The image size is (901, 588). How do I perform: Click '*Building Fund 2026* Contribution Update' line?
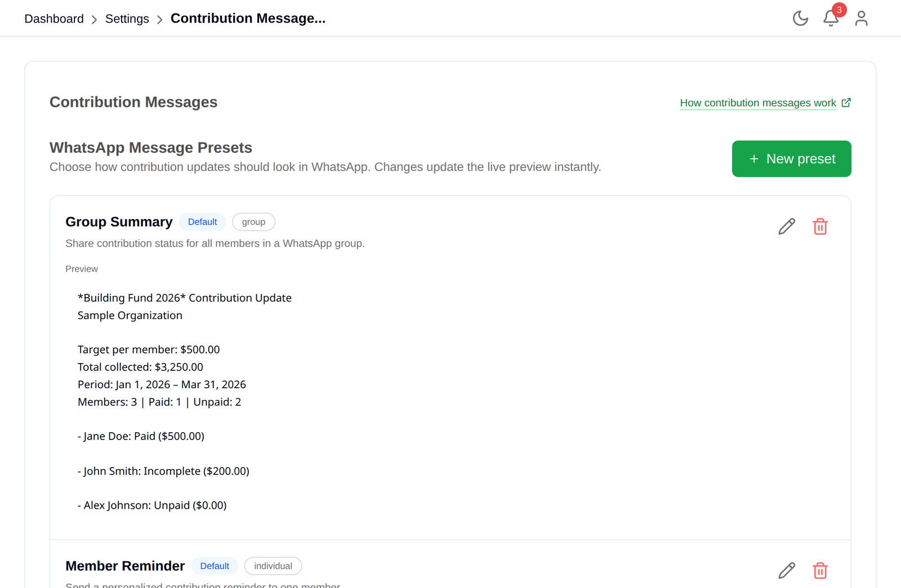pyautogui.click(x=185, y=298)
